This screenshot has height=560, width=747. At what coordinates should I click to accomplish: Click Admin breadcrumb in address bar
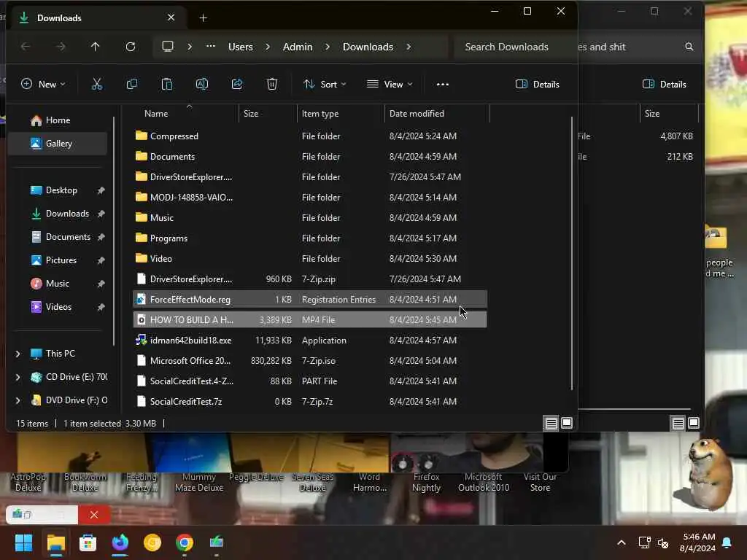pos(298,47)
